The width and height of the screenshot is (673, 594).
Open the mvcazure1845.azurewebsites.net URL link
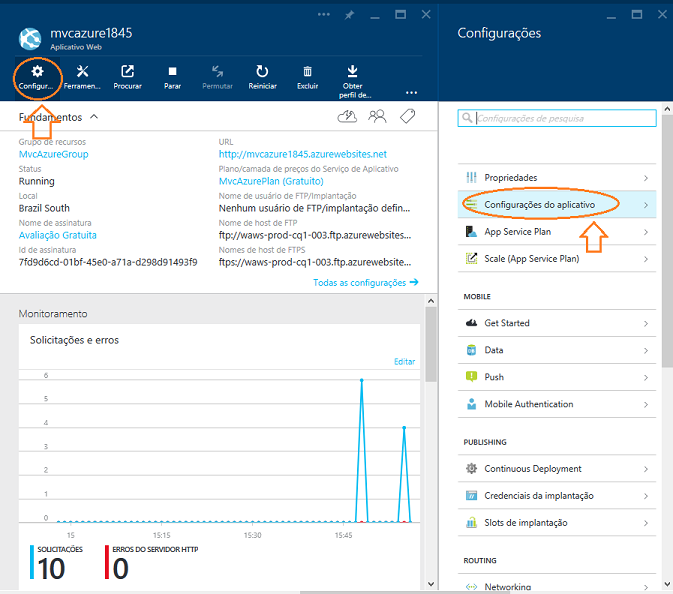[x=302, y=155]
